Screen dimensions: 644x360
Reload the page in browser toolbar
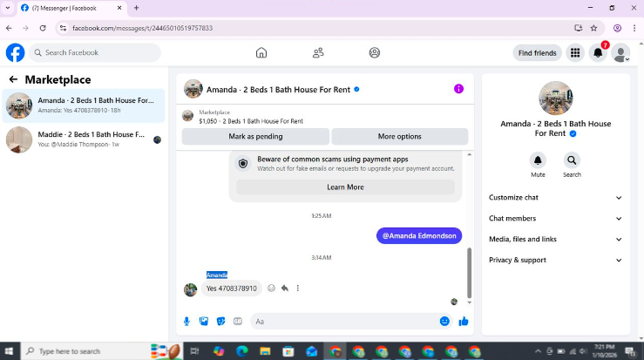pos(43,28)
